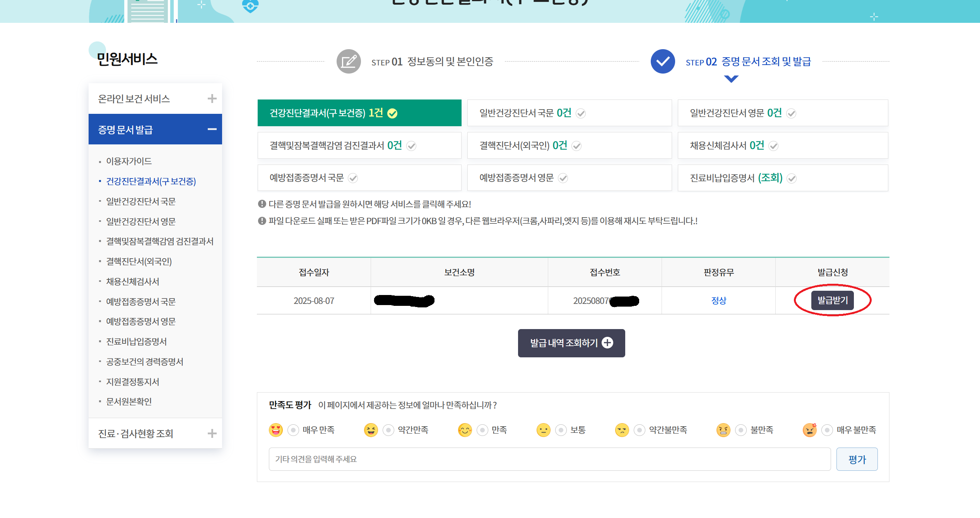Click plus icon inside 발급 내역 조회하기 button
980x518 pixels.
pyautogui.click(x=609, y=343)
